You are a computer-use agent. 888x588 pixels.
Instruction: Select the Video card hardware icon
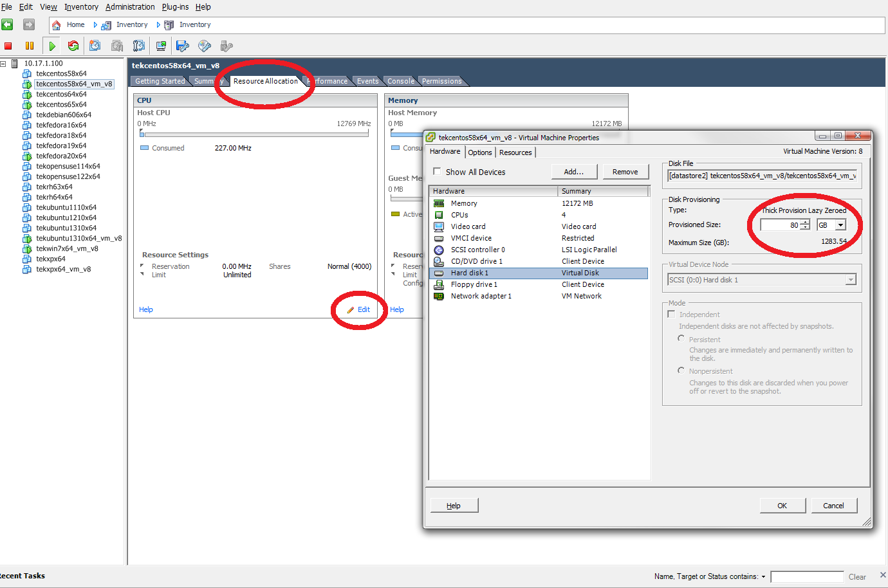tap(439, 226)
